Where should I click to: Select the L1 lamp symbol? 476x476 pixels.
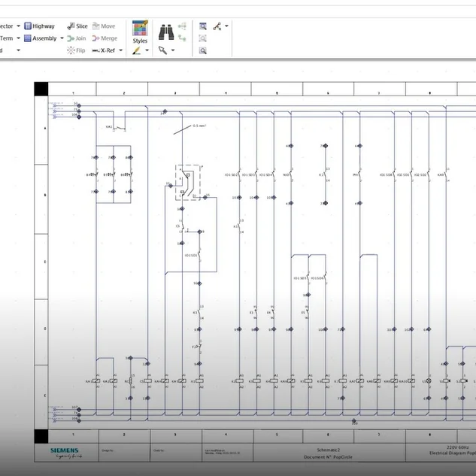pyautogui.click(x=429, y=380)
